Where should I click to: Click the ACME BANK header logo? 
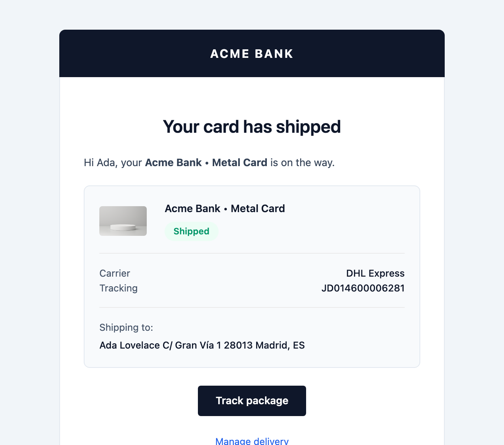252,53
